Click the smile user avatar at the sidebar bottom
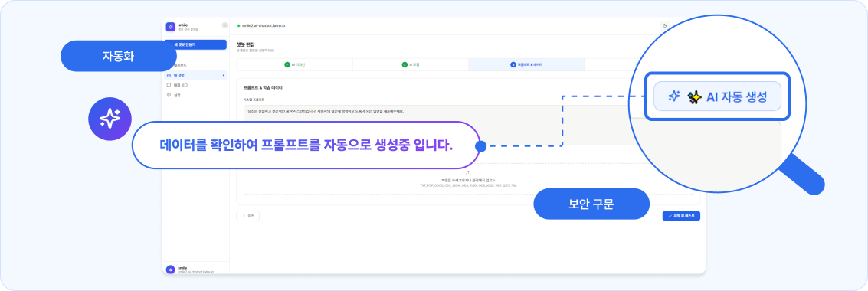 [171, 270]
